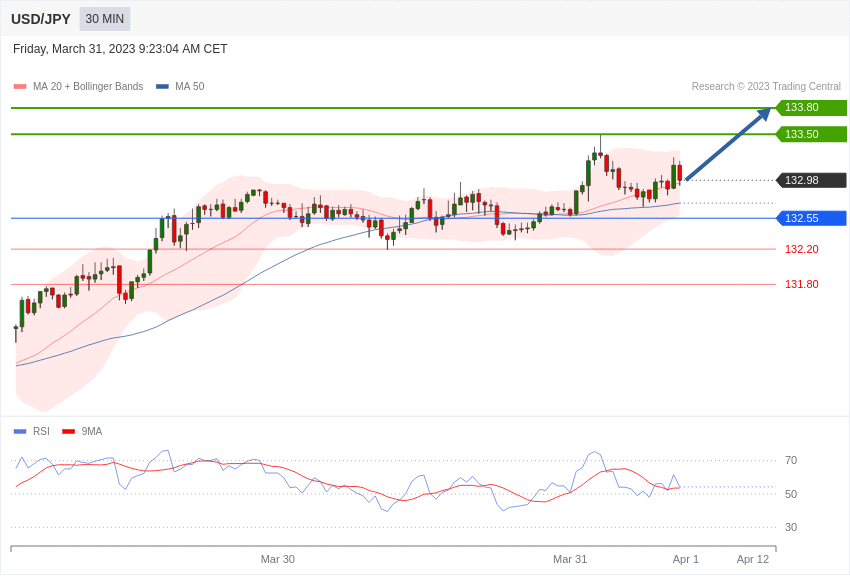
Task: Click the 9MA legend red swatch
Action: click(x=68, y=431)
